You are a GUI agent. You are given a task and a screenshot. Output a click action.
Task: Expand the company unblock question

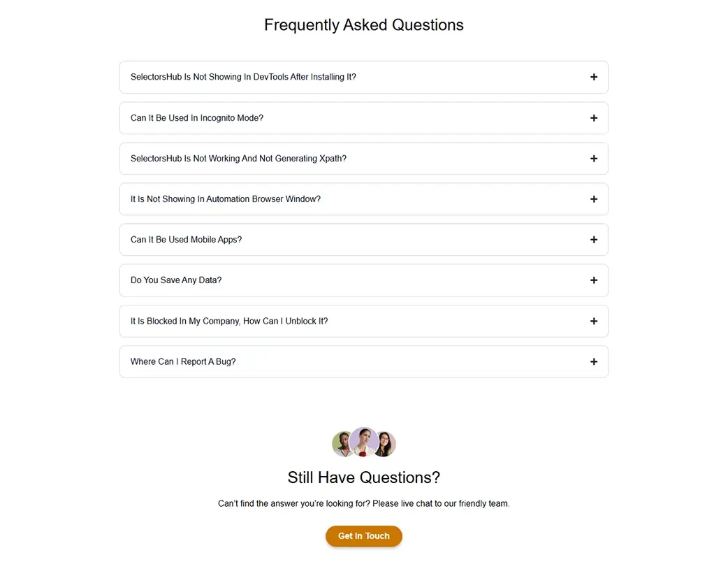[594, 321]
